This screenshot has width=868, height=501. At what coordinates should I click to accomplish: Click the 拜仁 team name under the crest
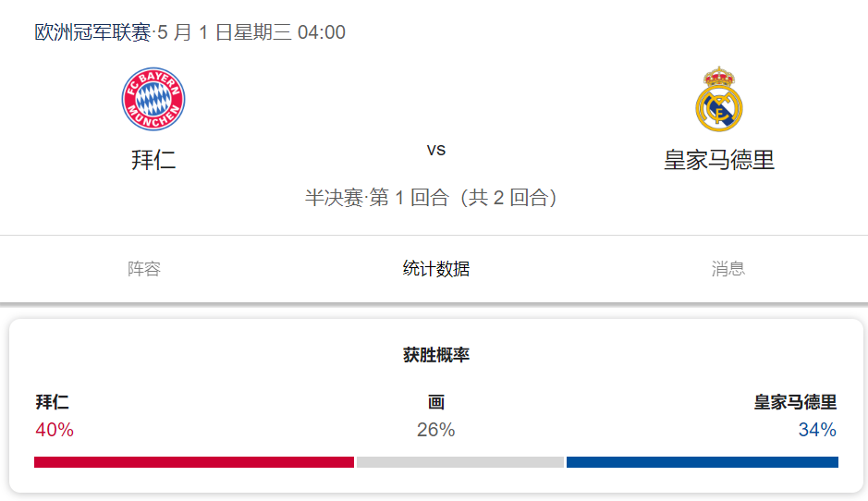(153, 160)
